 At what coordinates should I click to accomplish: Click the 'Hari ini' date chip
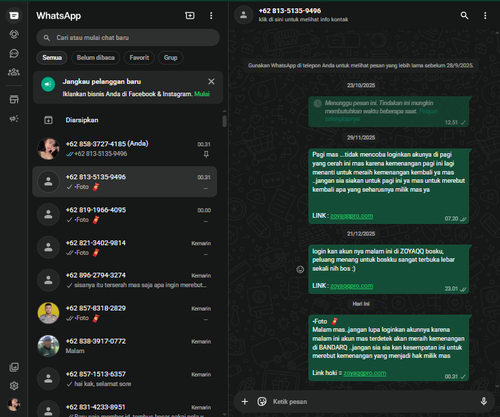tap(361, 304)
